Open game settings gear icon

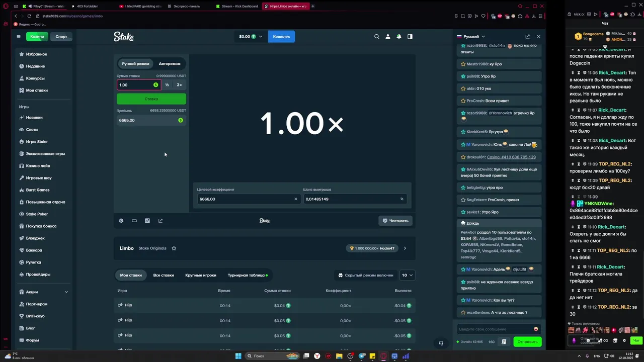[121, 220]
